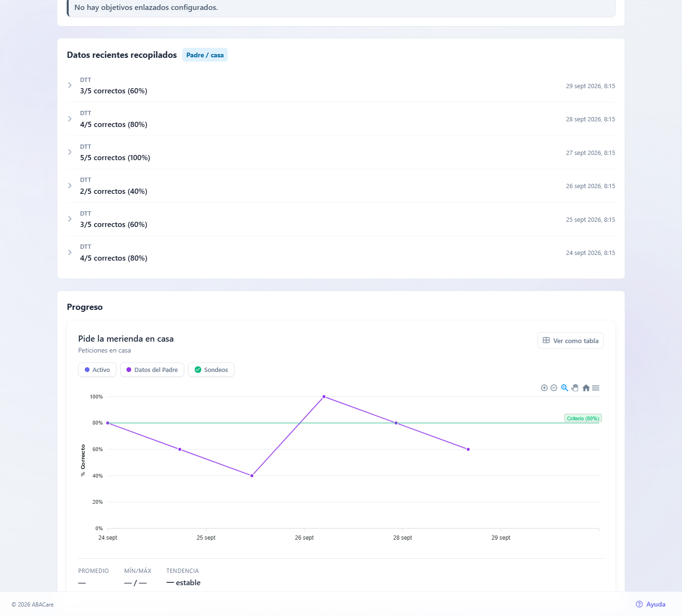Viewport: 682px width, 616px height.
Task: Open the 2/5 correctos (40%) record
Action: point(341,186)
